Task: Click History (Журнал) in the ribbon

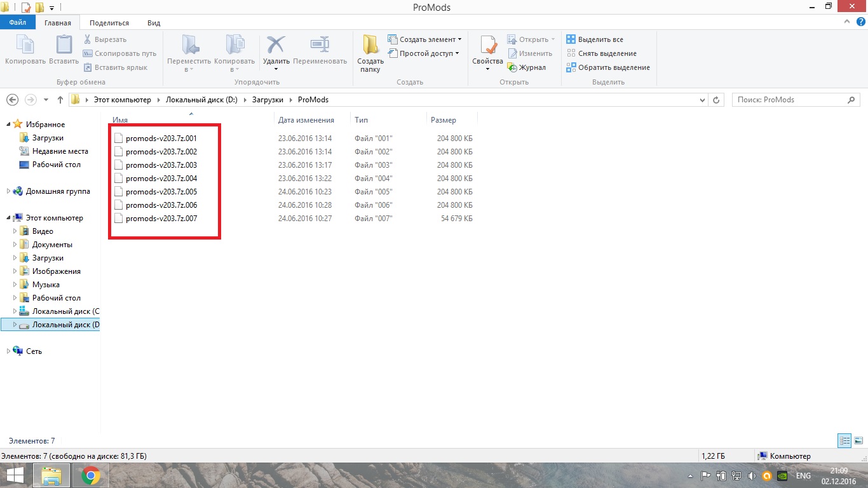Action: (526, 67)
